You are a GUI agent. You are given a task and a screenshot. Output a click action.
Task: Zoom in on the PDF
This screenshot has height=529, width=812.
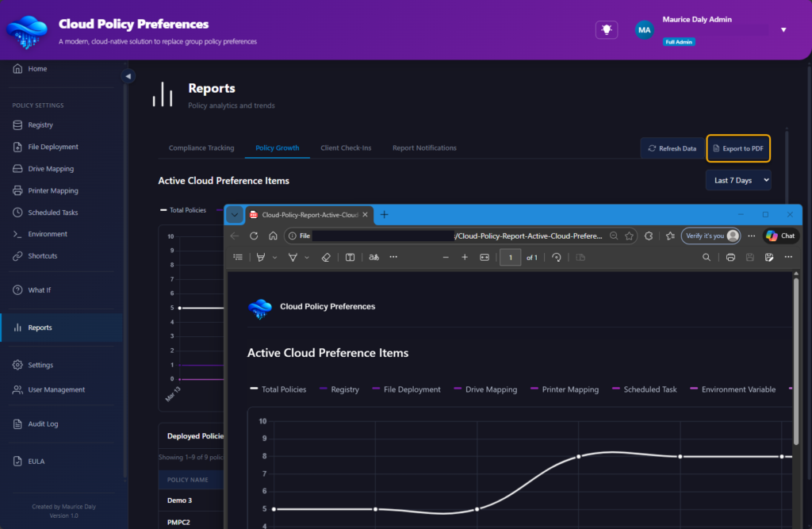click(465, 258)
